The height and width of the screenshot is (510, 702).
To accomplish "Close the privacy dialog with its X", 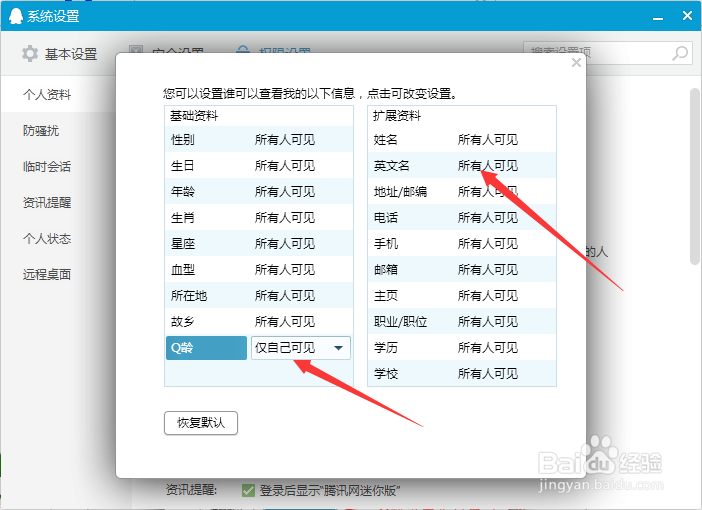I will pyautogui.click(x=576, y=63).
